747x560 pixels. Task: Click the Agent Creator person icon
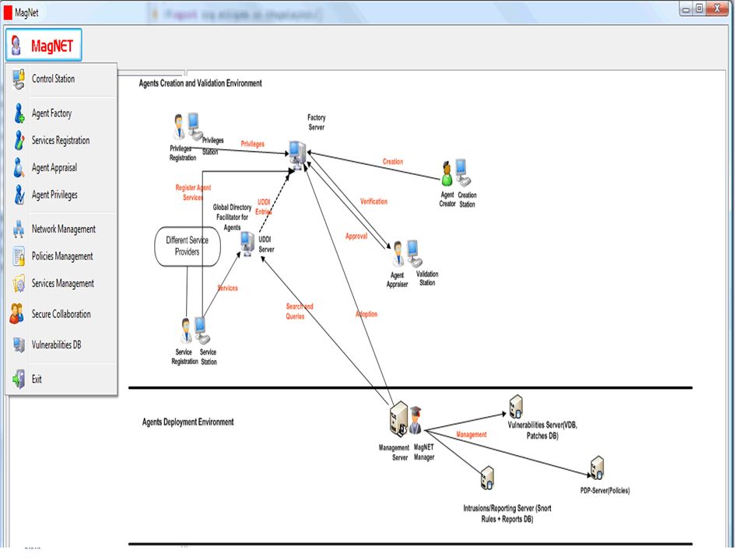click(447, 173)
